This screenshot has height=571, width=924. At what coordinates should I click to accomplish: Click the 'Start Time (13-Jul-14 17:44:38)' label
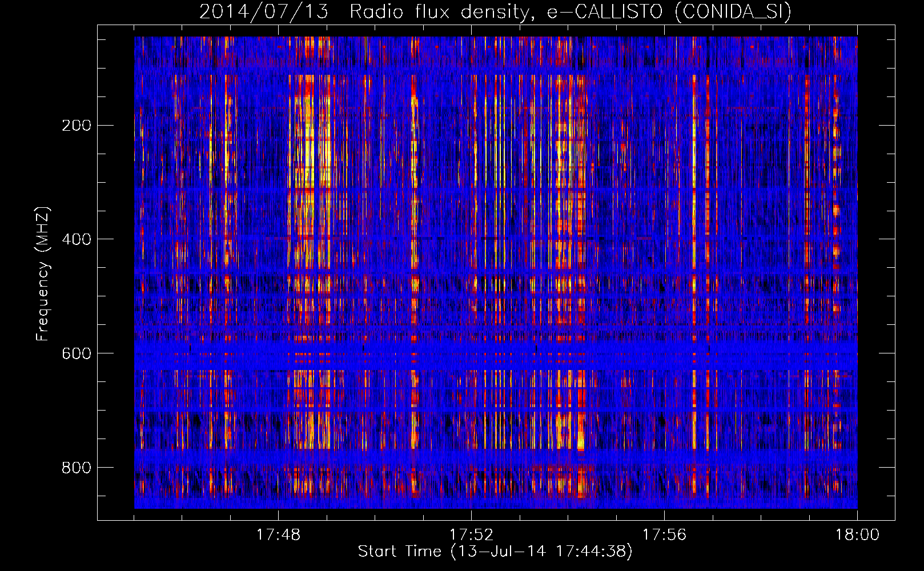[495, 552]
